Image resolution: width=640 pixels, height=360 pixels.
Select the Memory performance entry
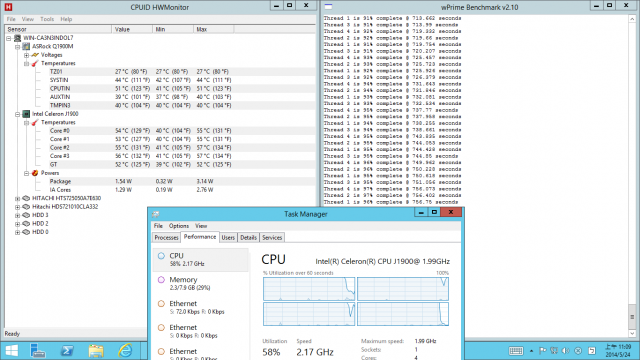200,283
